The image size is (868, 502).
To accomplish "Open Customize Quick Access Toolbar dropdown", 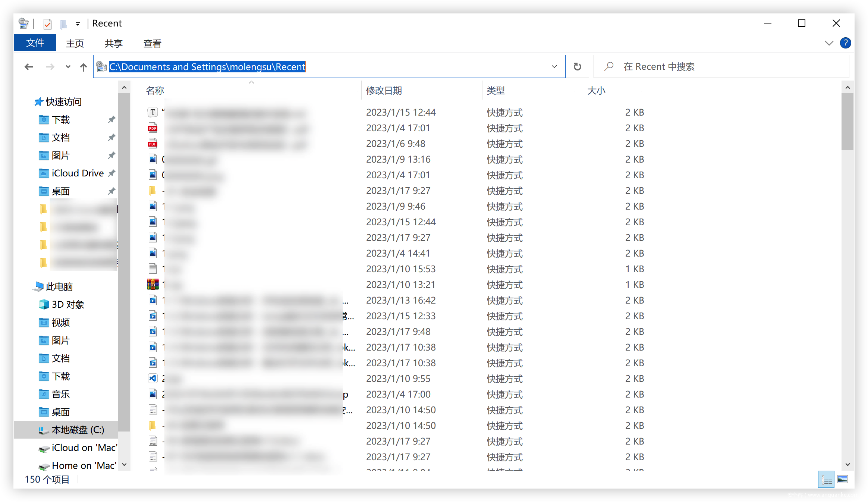I will [78, 24].
